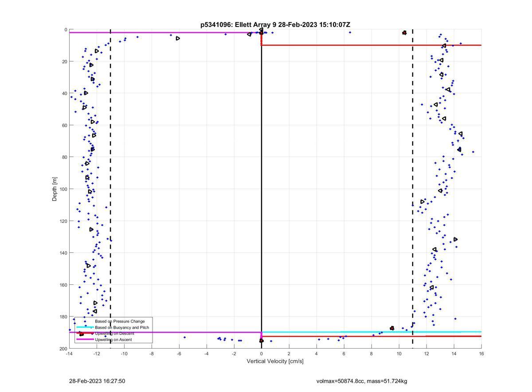This screenshot has height=392, width=532.
Task: Click the depth-axis tick label '120'
Action: pyautogui.click(x=63, y=221)
